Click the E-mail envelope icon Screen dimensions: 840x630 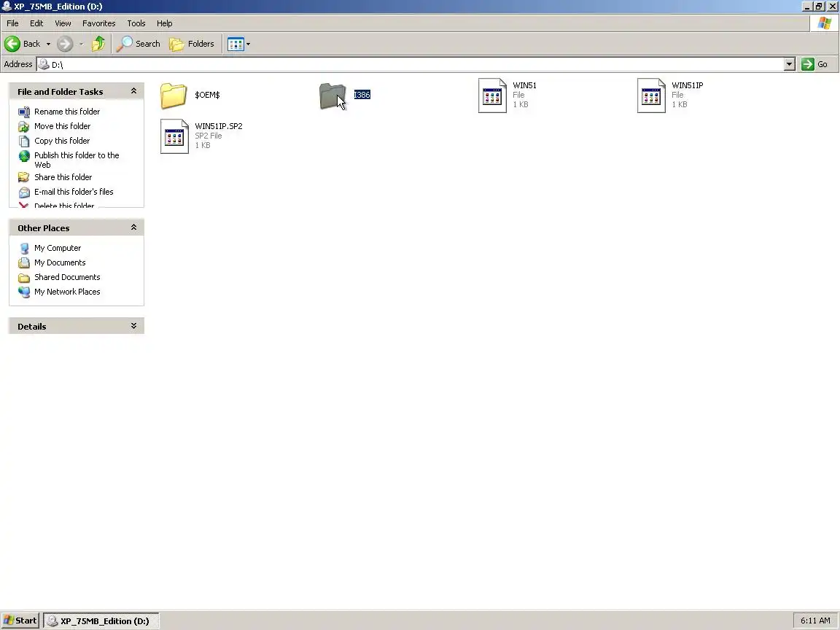coord(24,192)
